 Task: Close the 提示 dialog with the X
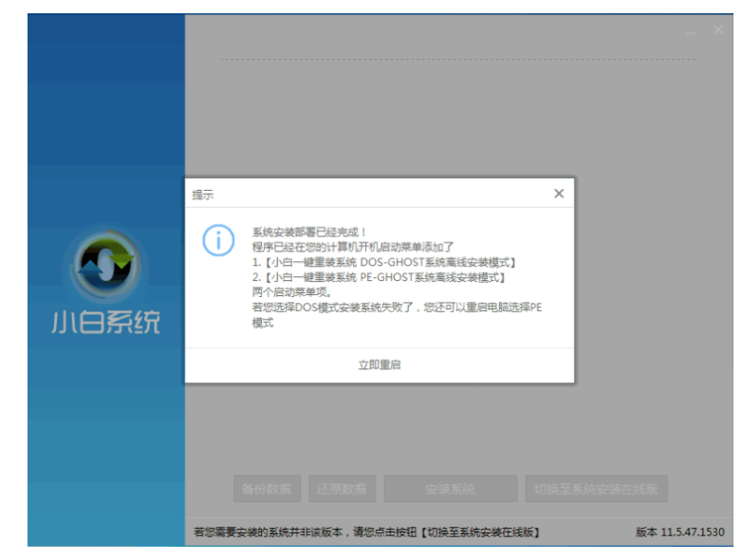click(558, 194)
